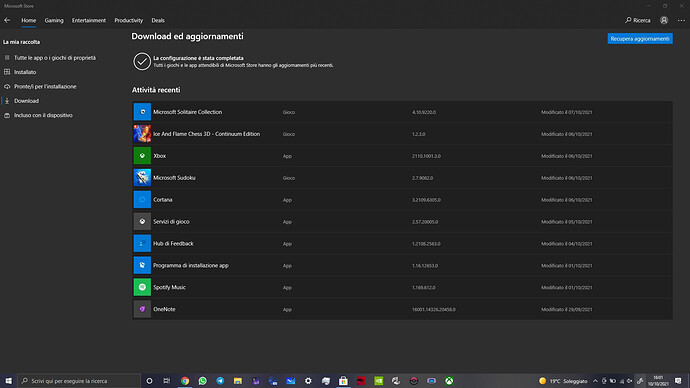Open WhatsApp from taskbar

coord(202,381)
